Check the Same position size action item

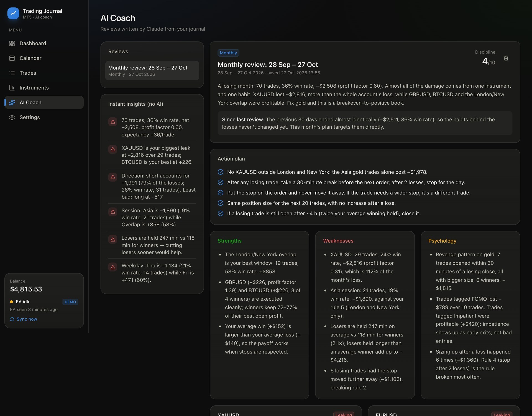pos(221,203)
